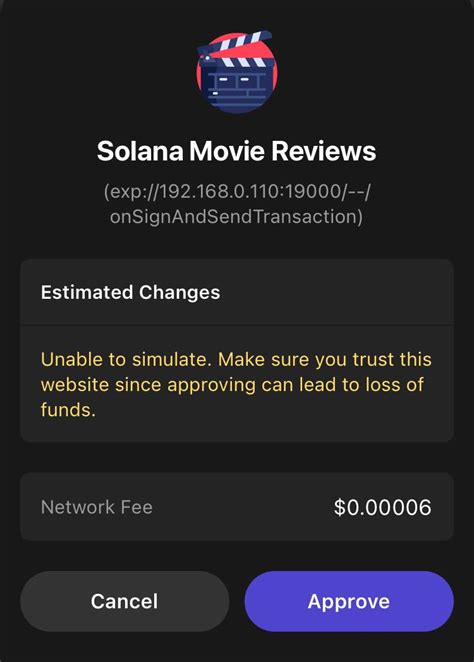Select the $0.00006 fee amount
The width and height of the screenshot is (474, 662).
382,507
